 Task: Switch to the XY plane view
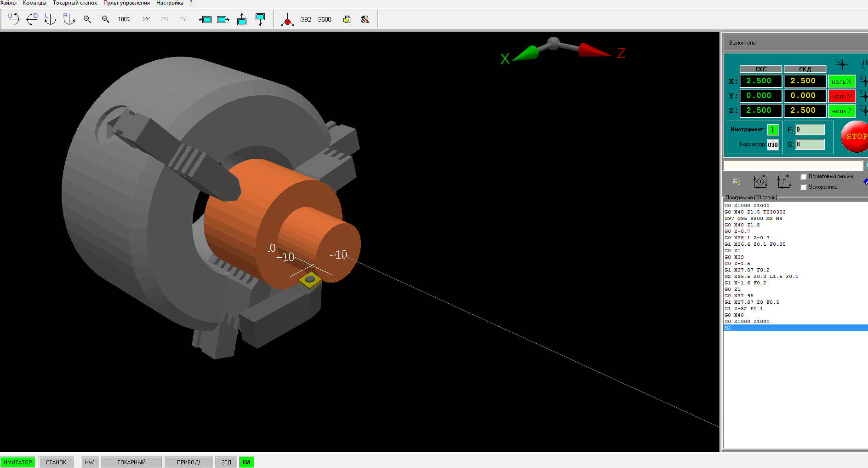(x=146, y=19)
